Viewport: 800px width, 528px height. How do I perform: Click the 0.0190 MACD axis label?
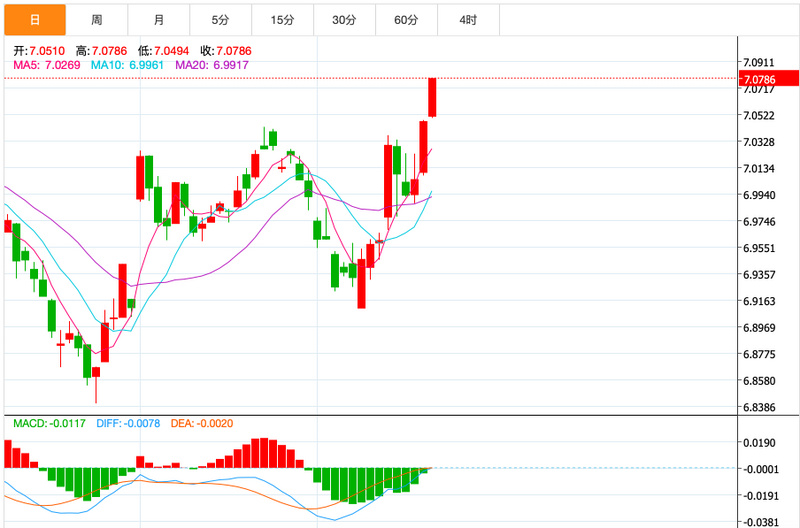(761, 443)
